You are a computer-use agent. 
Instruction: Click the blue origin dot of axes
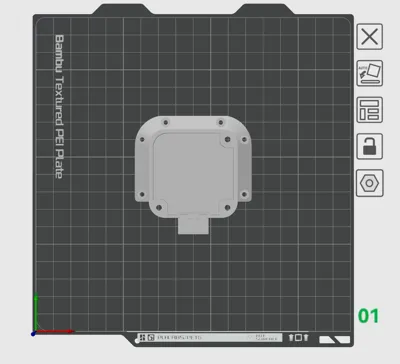[x=33, y=334]
